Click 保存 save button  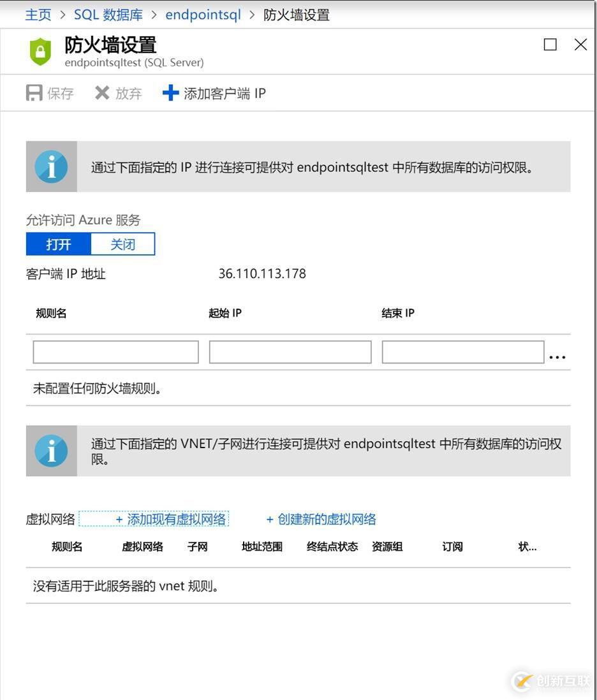click(x=50, y=93)
